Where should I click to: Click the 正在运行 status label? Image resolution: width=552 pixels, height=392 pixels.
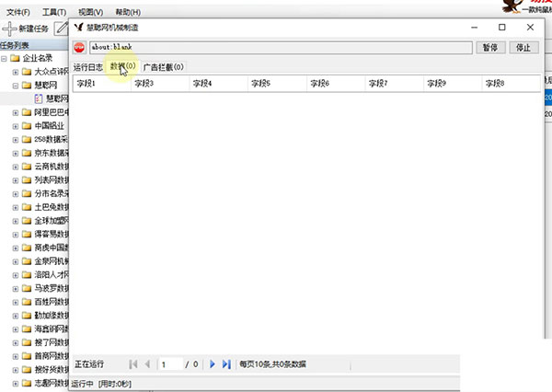click(89, 364)
